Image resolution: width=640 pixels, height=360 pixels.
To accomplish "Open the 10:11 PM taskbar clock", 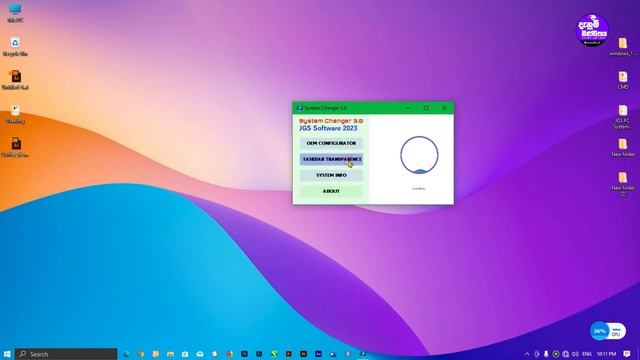I will point(606,354).
